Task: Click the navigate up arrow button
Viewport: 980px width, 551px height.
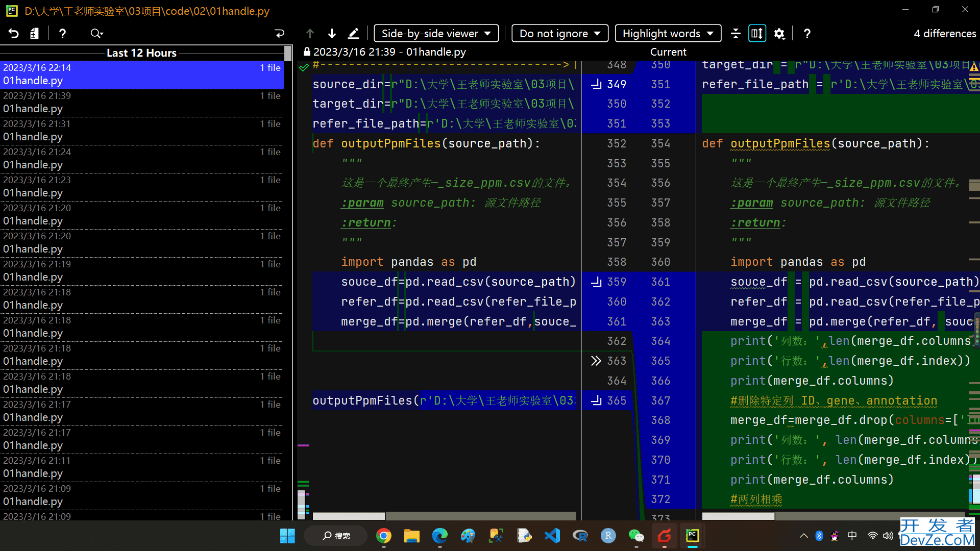Action: 310,33
